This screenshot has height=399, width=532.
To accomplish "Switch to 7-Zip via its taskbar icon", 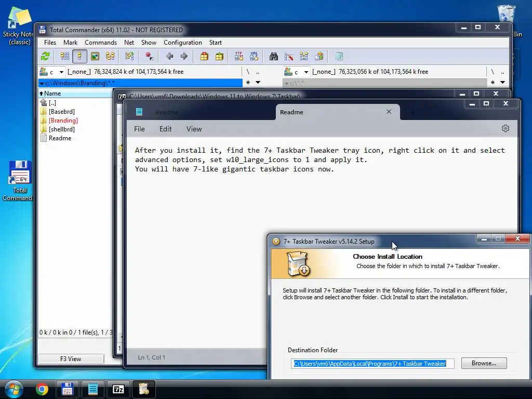I will pyautogui.click(x=118, y=389).
